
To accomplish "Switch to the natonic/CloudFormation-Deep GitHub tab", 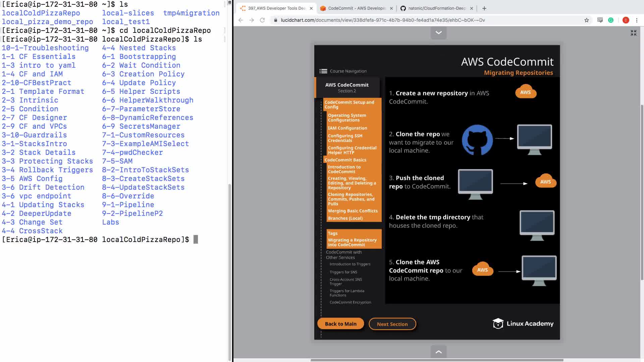I will tap(436, 8).
